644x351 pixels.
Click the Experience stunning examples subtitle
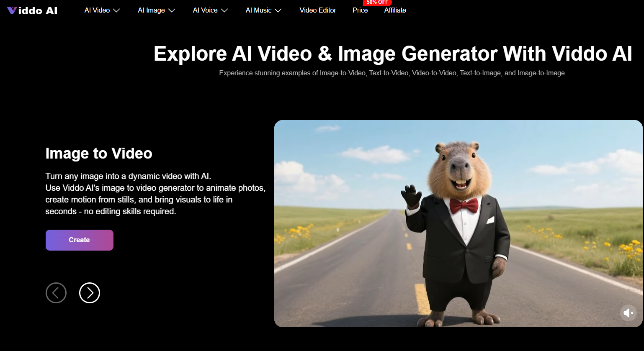393,73
